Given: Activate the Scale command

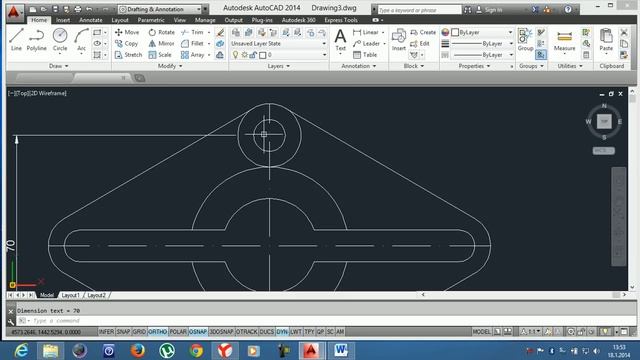Looking at the screenshot, I should point(160,55).
